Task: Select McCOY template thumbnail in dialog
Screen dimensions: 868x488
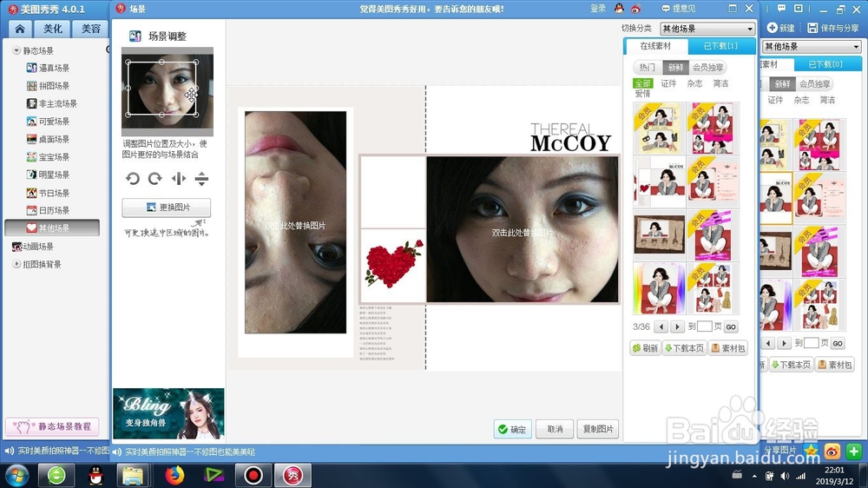Action: 660,181
